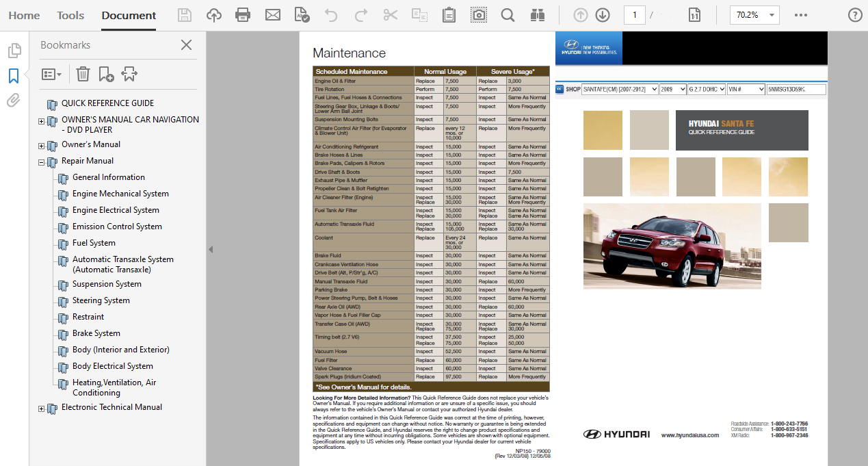Undo the last action
This screenshot has height=466, width=868.
(331, 14)
